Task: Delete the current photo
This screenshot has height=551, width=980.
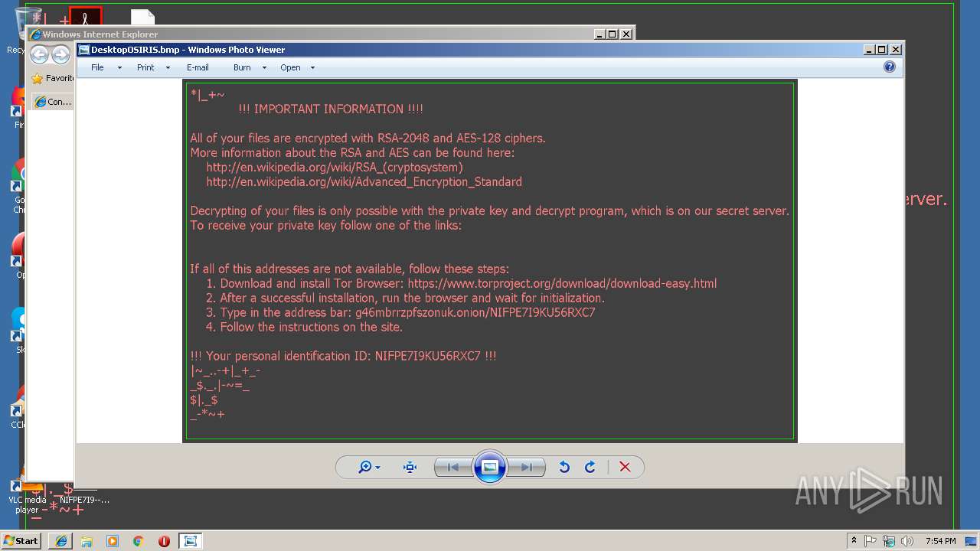Action: pyautogui.click(x=625, y=467)
